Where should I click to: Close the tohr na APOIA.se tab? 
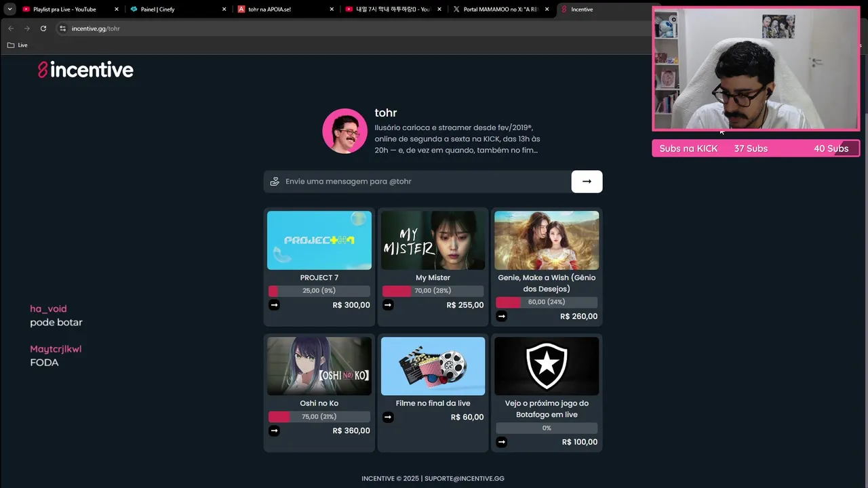click(332, 9)
